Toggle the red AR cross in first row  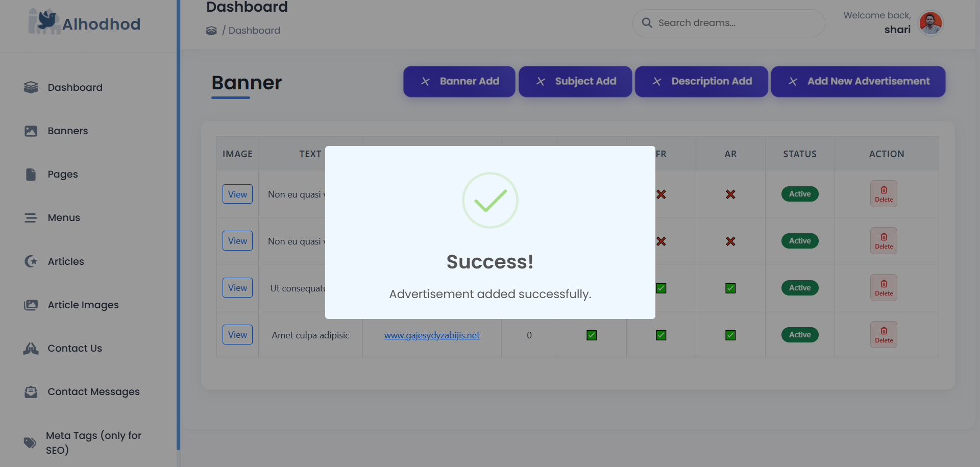[730, 194]
